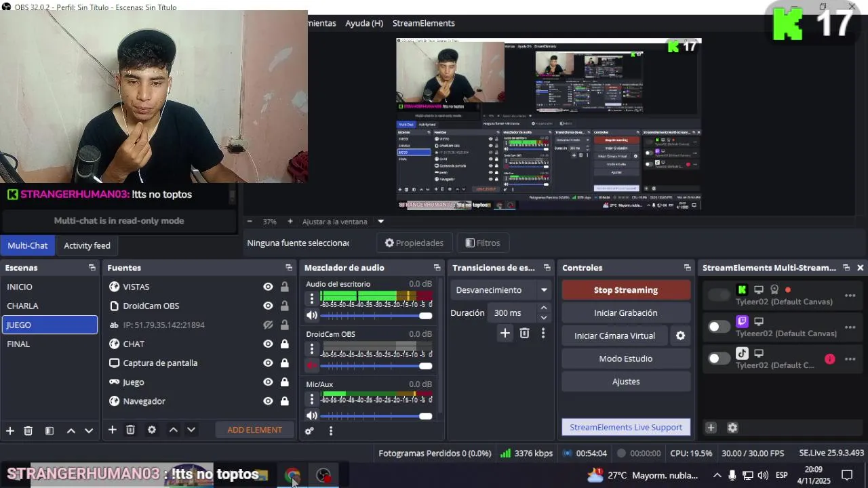Open Multi-Stream settings gear icon
868x488 pixels.
pos(732,428)
